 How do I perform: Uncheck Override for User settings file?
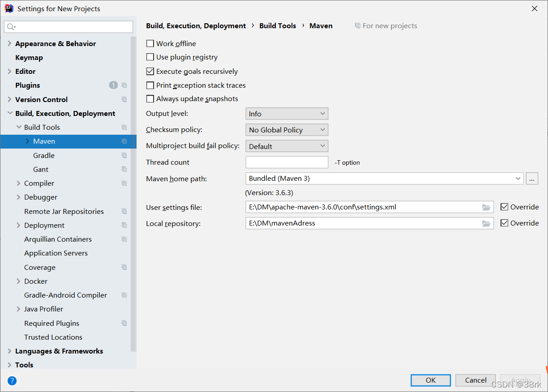click(x=504, y=207)
